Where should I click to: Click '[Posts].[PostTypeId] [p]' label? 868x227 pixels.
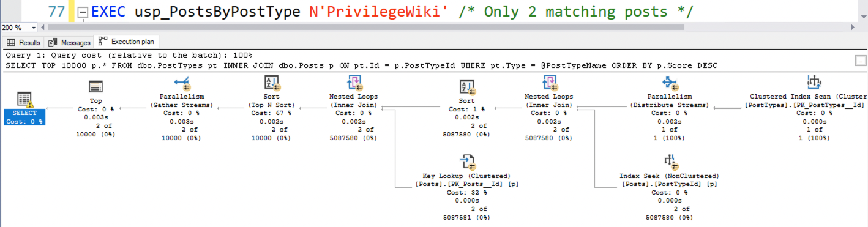[670, 184]
